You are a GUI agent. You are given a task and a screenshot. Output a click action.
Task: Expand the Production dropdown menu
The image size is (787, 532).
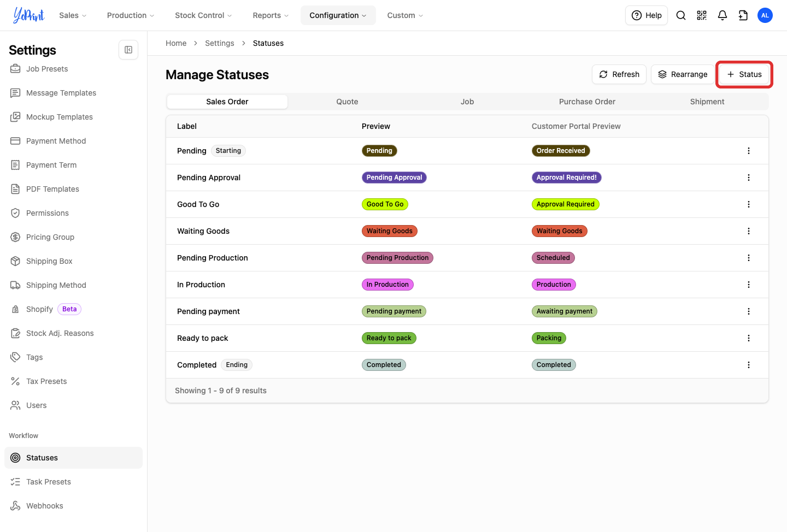(131, 15)
